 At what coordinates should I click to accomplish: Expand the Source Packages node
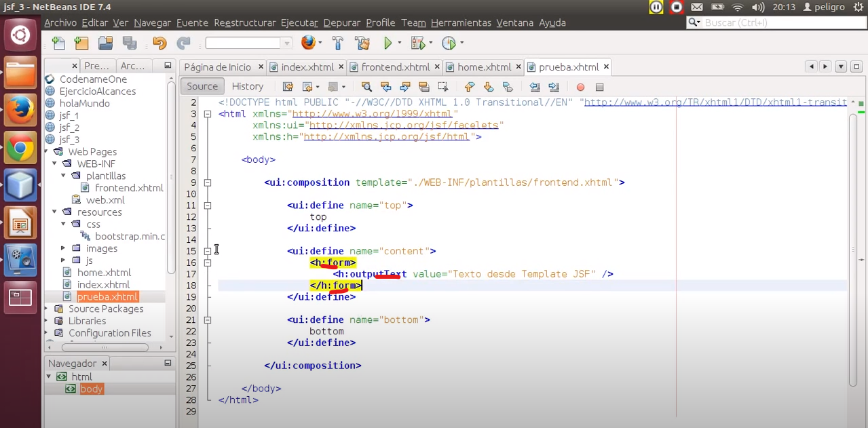tap(47, 309)
